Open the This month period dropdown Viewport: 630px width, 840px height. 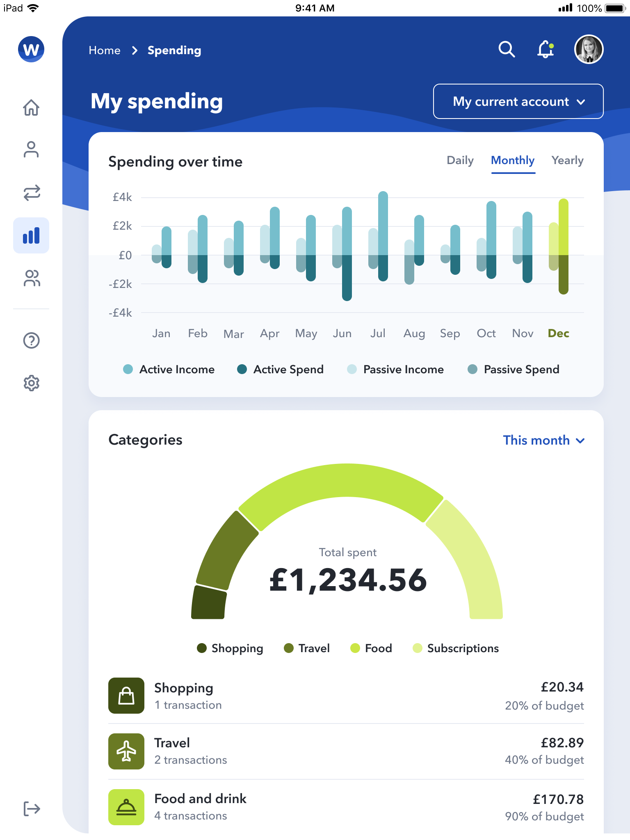pos(543,441)
